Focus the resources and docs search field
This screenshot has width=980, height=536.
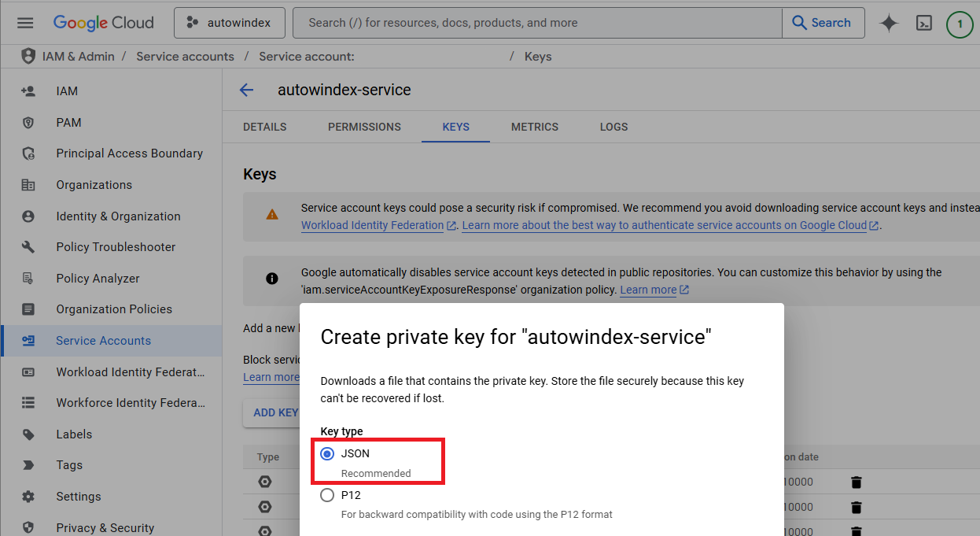(x=537, y=23)
